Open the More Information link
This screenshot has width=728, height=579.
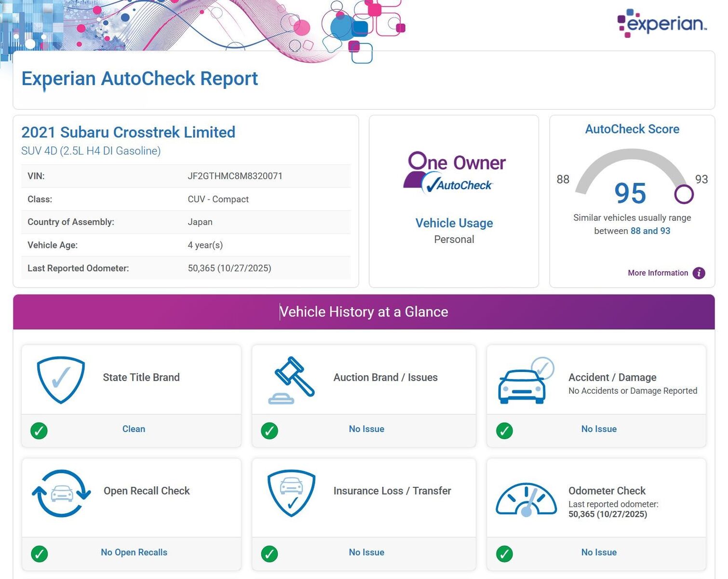(x=658, y=273)
